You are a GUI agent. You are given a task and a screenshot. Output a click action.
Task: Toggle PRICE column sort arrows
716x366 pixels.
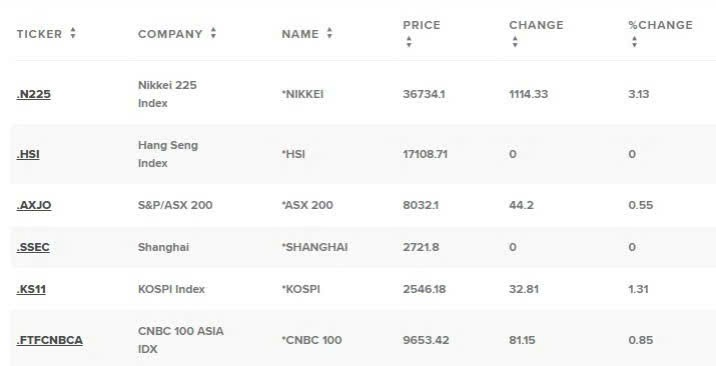[409, 42]
